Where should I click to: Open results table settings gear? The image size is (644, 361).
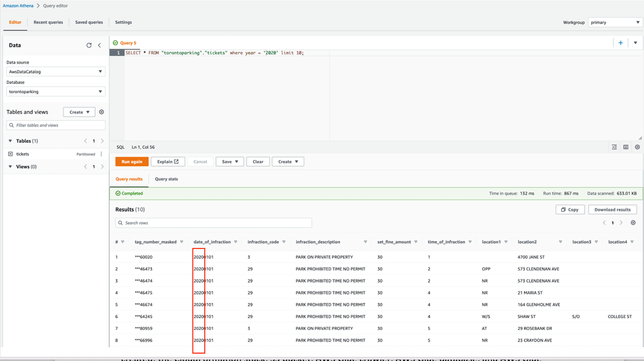point(633,223)
